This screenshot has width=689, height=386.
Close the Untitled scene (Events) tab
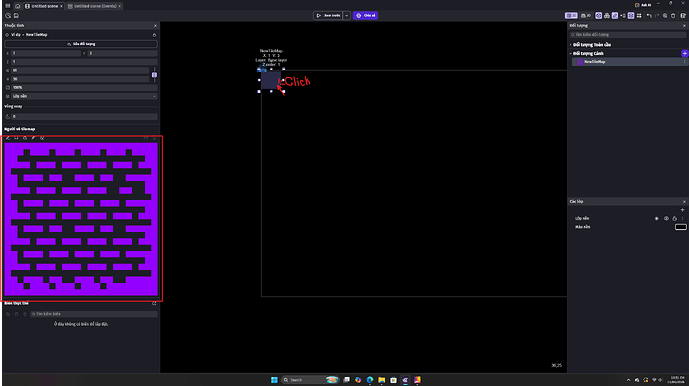coord(120,6)
